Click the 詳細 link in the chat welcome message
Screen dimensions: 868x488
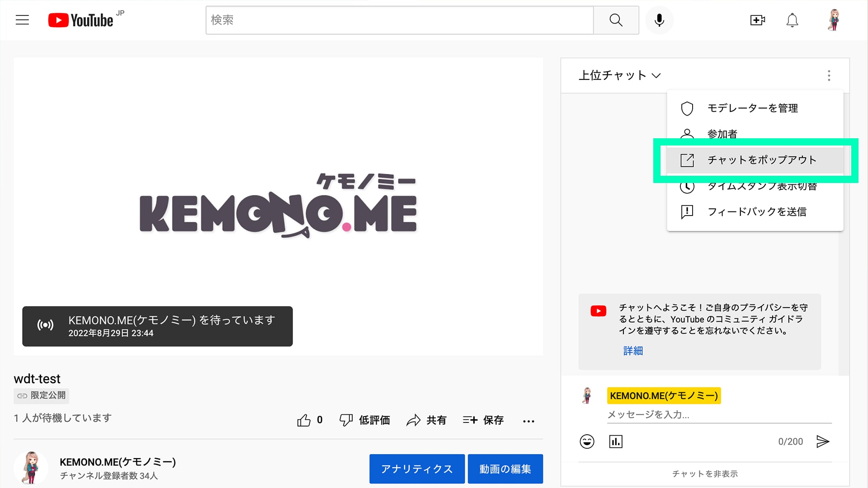point(633,351)
